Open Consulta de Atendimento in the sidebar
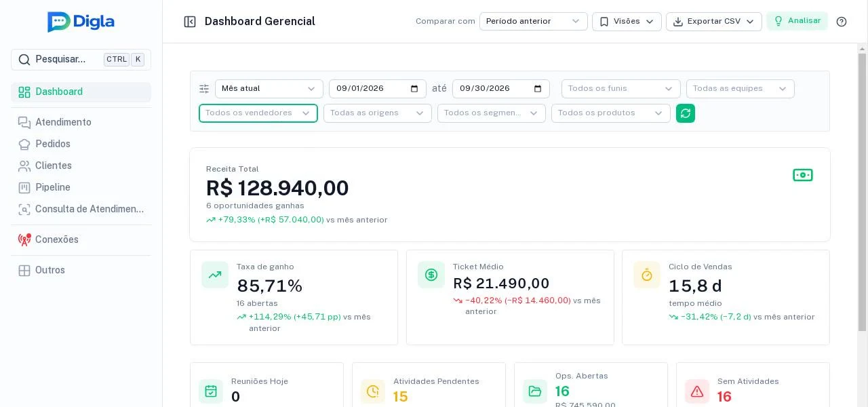Image resolution: width=868 pixels, height=407 pixels. (x=81, y=210)
